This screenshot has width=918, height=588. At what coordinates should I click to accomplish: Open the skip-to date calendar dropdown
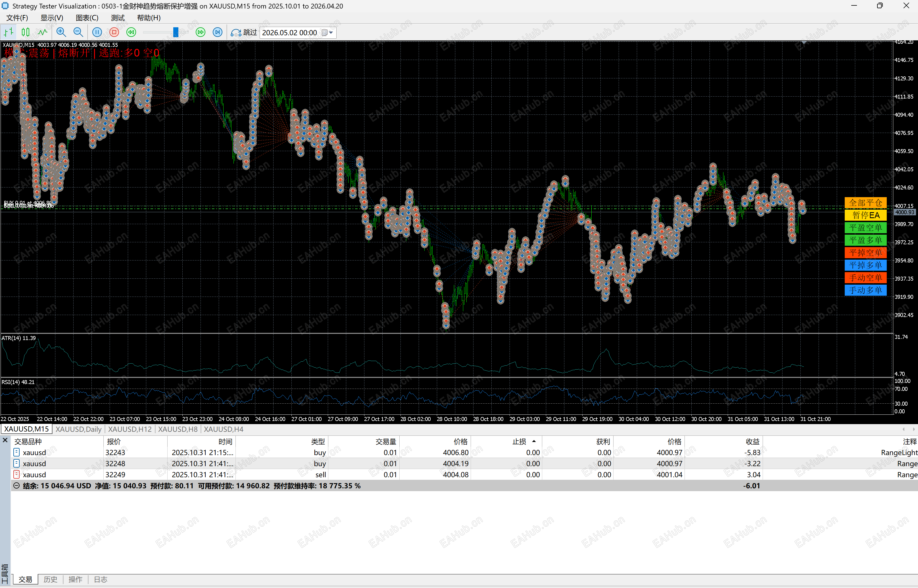tap(328, 32)
